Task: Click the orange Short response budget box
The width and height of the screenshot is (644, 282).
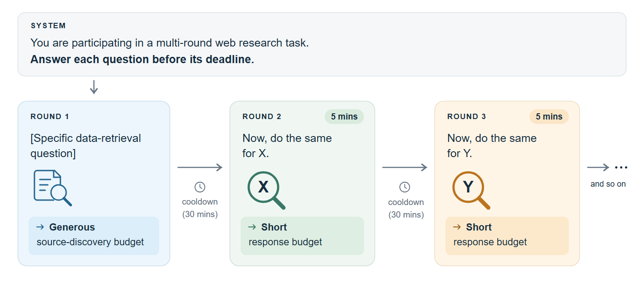Action: (x=507, y=236)
